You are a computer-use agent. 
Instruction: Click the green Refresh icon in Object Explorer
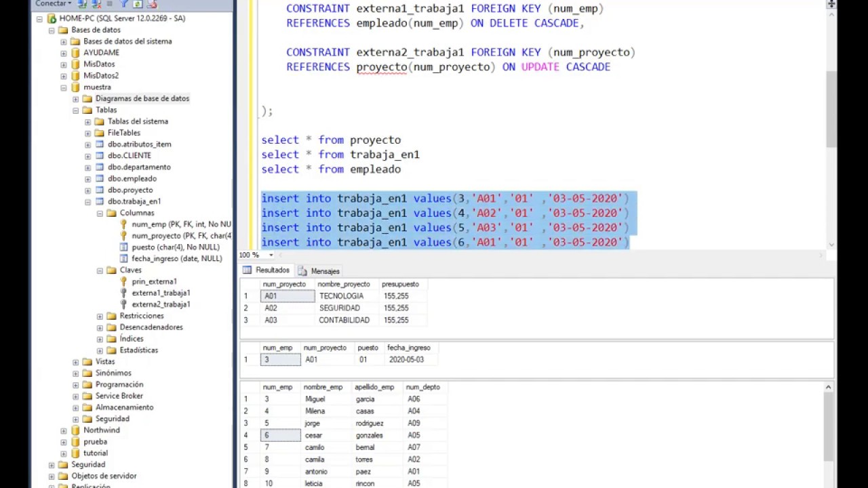[x=138, y=4]
